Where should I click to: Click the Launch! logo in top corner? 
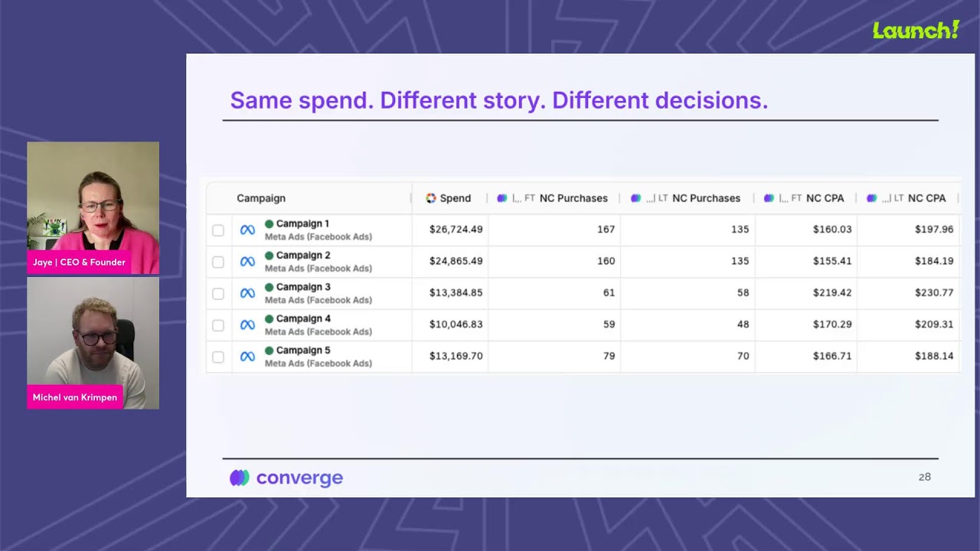pos(916,31)
